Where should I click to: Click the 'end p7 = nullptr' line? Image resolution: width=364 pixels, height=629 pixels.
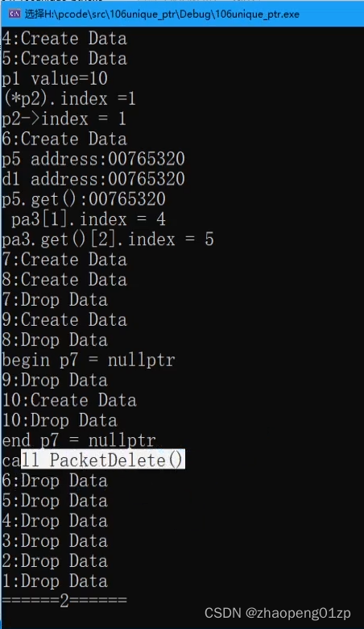click(x=79, y=440)
